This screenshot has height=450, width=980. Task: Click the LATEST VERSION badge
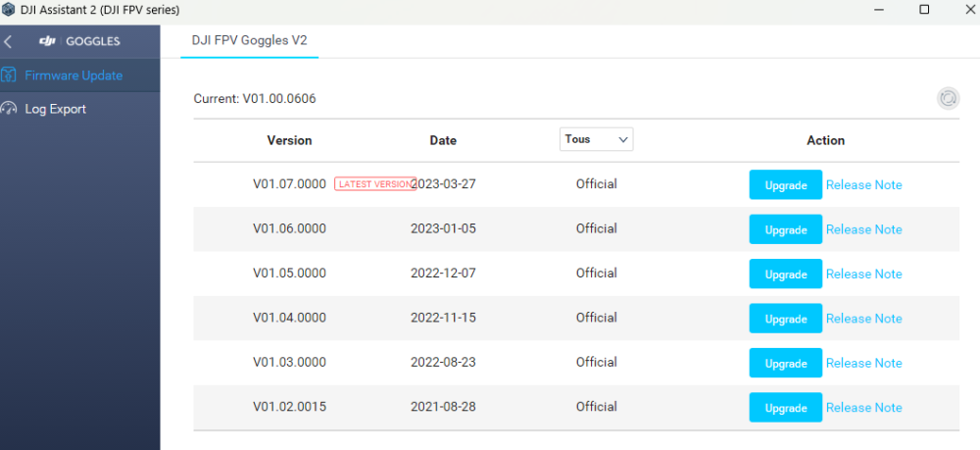374,184
